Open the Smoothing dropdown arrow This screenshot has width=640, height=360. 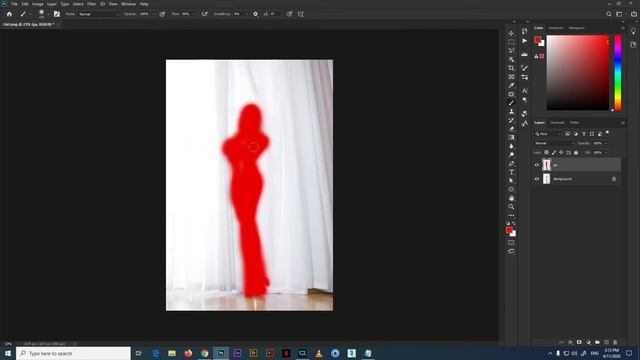coord(246,14)
